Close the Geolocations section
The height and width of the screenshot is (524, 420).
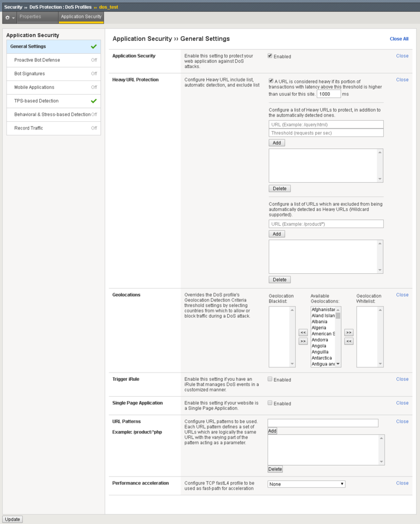click(x=402, y=295)
